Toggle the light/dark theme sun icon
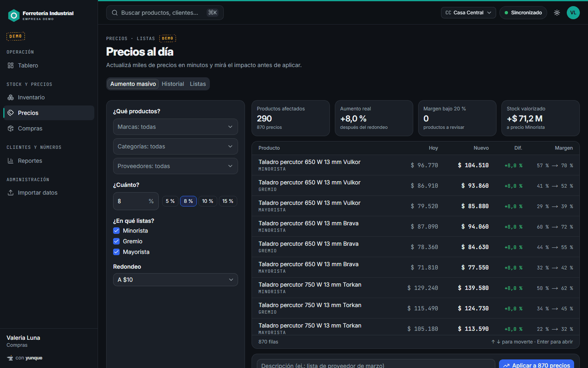Image resolution: width=588 pixels, height=368 pixels. click(x=557, y=13)
